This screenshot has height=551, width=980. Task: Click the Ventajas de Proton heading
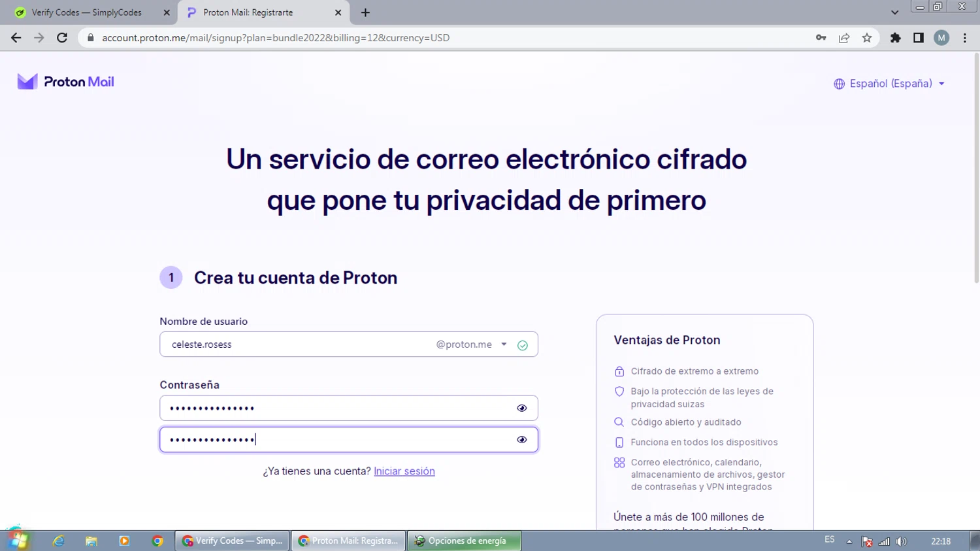click(x=667, y=340)
